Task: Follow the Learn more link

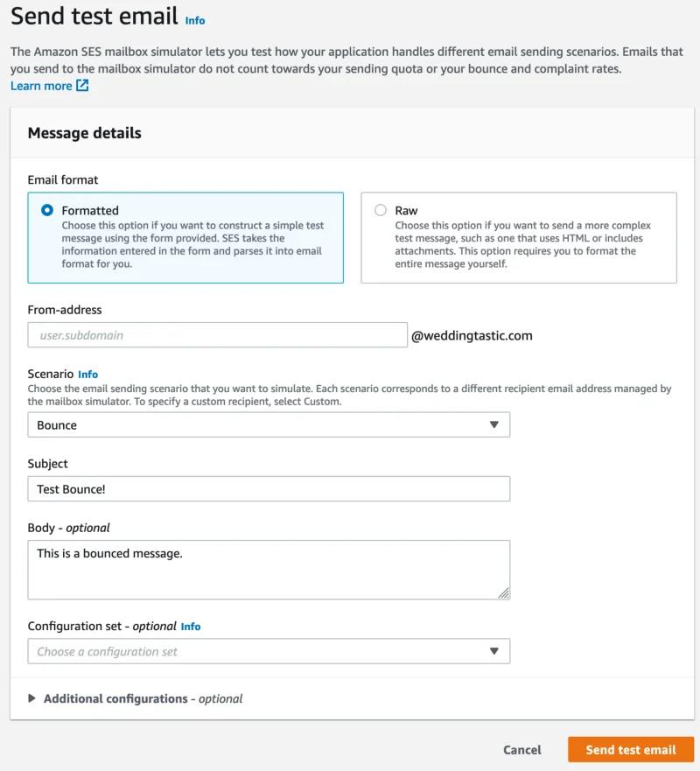Action: point(41,86)
